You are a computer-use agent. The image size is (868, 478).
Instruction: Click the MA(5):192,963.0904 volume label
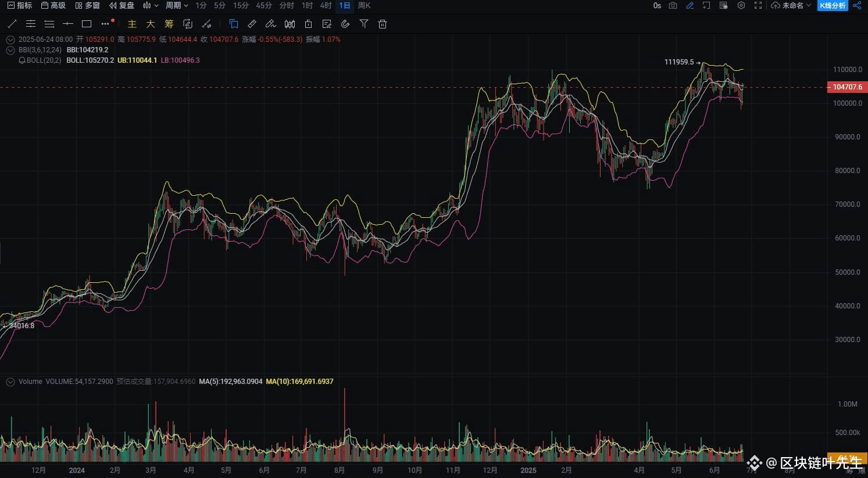pyautogui.click(x=231, y=382)
